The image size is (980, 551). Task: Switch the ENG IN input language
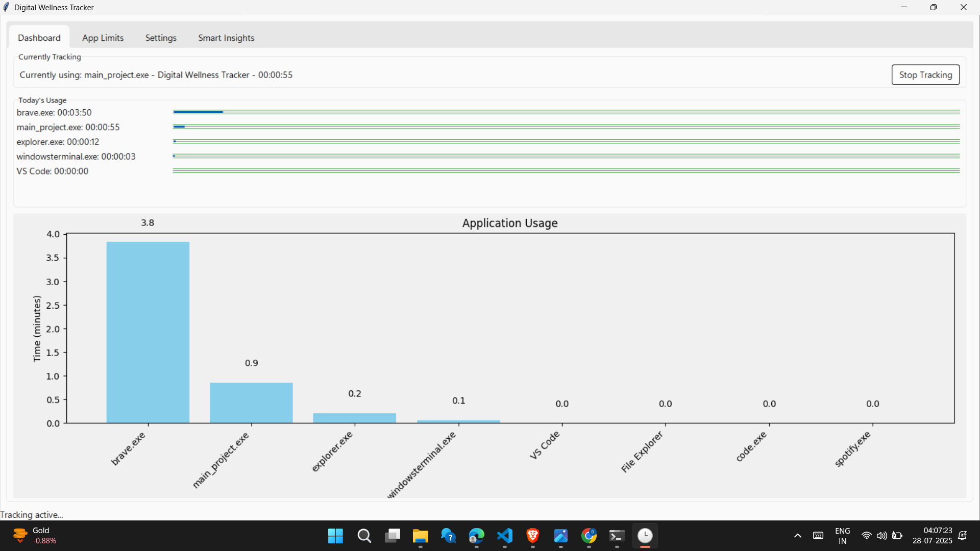pos(843,536)
